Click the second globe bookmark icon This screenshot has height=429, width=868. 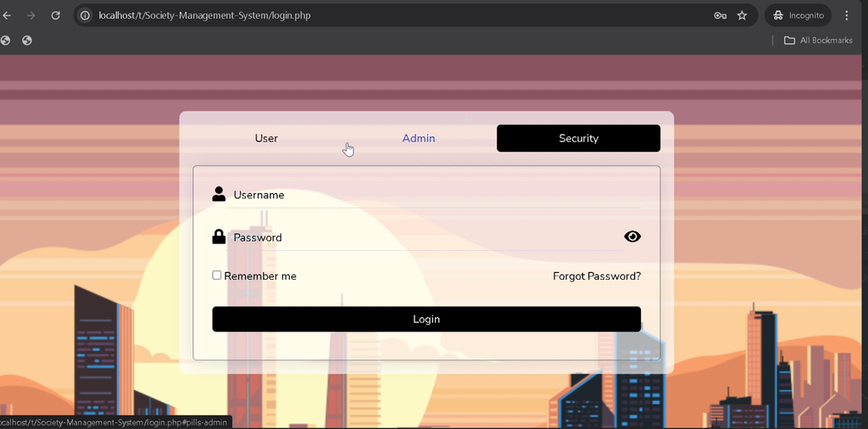(x=26, y=41)
